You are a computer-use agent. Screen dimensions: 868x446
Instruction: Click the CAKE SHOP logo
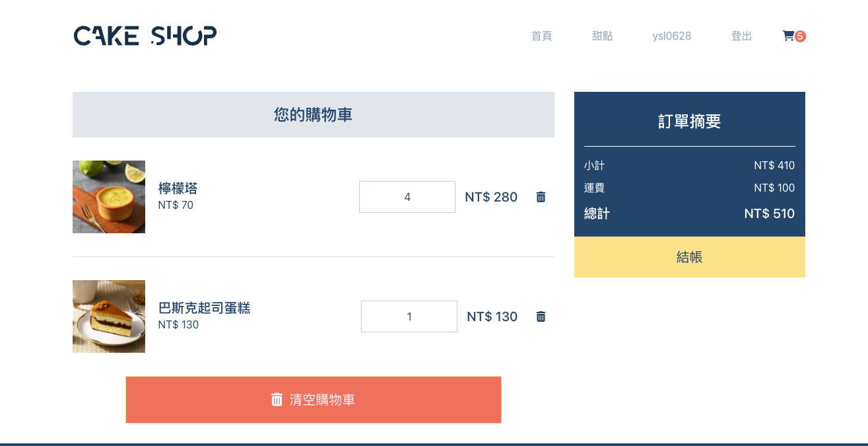pyautogui.click(x=145, y=36)
